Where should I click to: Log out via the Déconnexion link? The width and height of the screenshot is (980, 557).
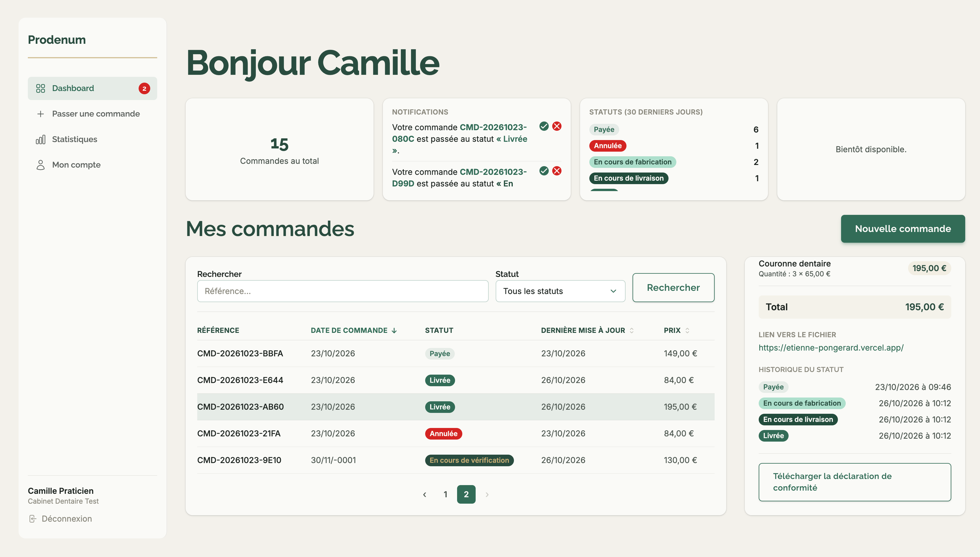(60, 519)
